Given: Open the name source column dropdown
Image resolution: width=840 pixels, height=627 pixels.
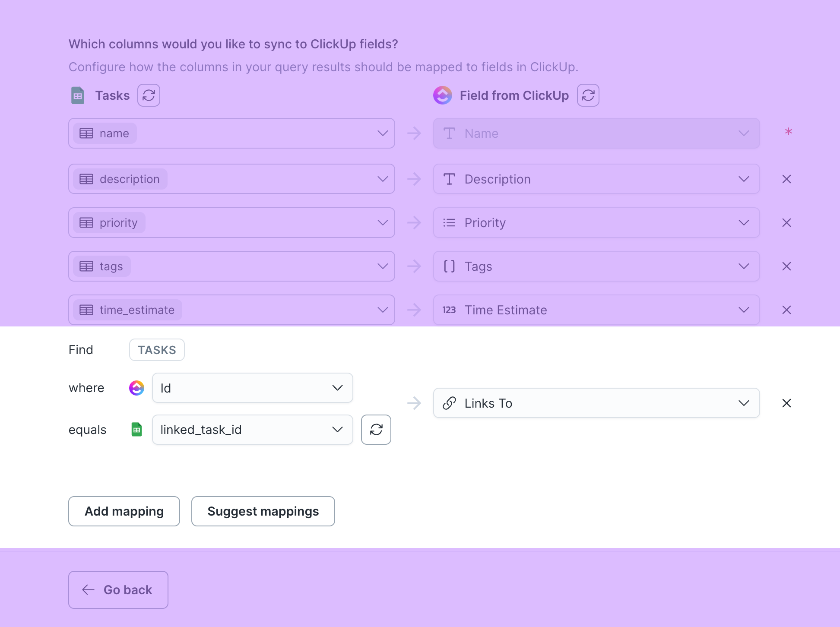Looking at the screenshot, I should [x=231, y=133].
